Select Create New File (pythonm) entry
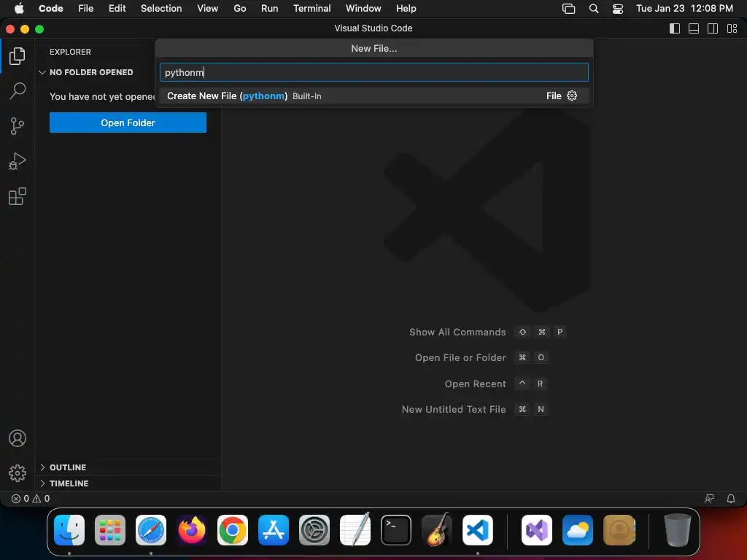The image size is (747, 560). tap(374, 96)
